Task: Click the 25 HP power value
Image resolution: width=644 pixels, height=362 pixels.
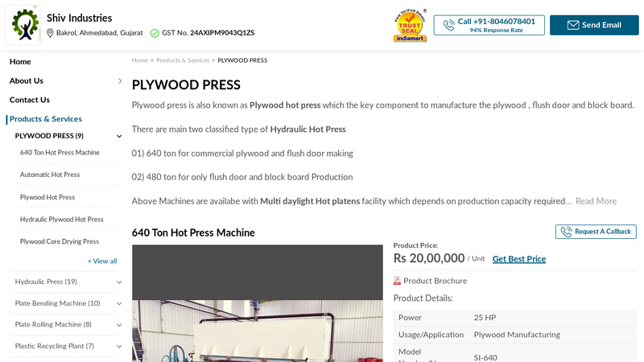Action: [x=485, y=317]
